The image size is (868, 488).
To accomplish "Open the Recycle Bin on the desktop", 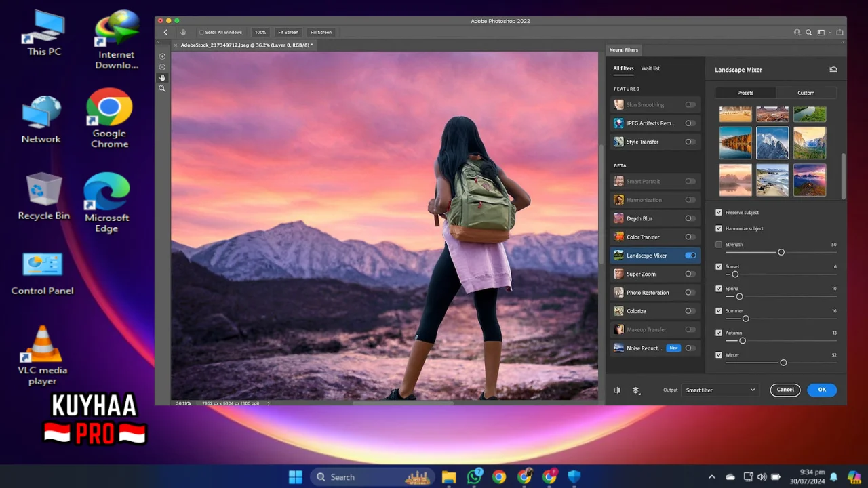I will click(x=44, y=196).
